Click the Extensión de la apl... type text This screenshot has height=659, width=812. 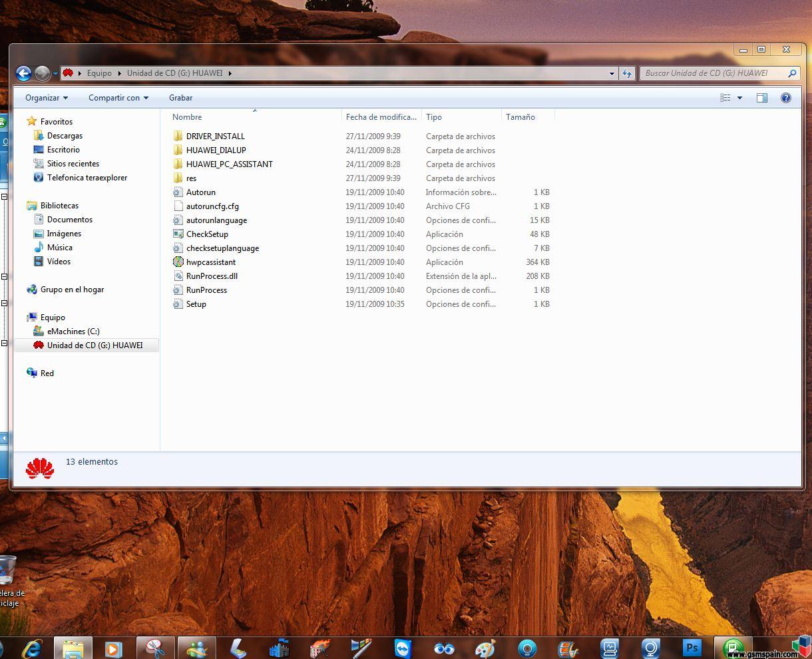click(x=461, y=276)
